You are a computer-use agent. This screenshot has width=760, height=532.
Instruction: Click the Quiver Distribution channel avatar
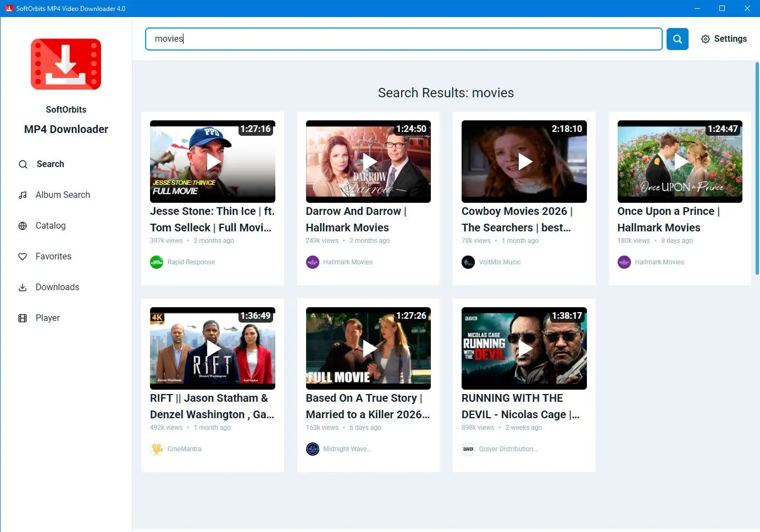tap(468, 449)
